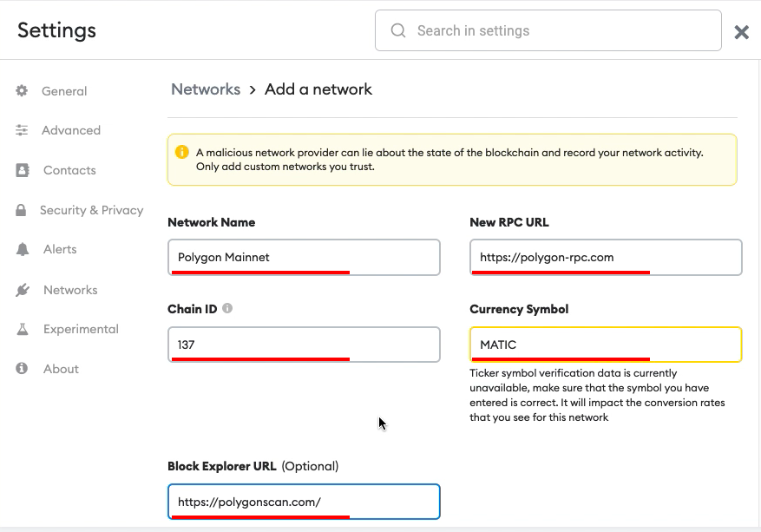Click the breadcrumb chevron separator

click(x=253, y=89)
